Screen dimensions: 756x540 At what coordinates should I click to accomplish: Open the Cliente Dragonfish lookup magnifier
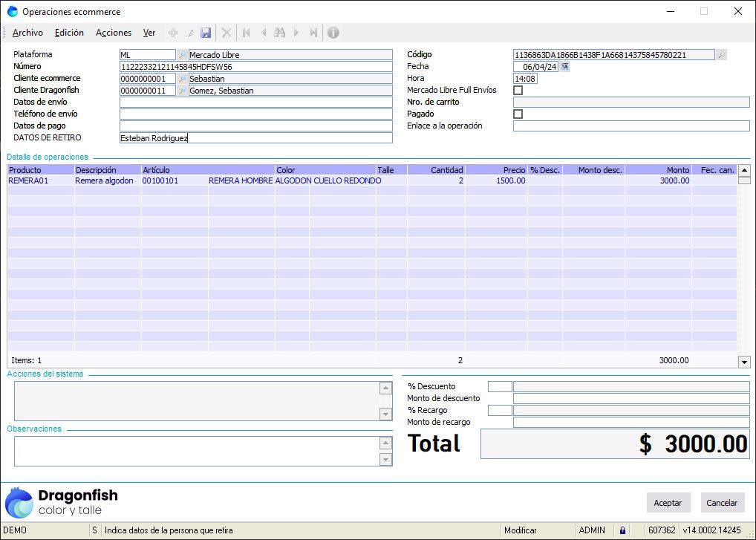182,91
